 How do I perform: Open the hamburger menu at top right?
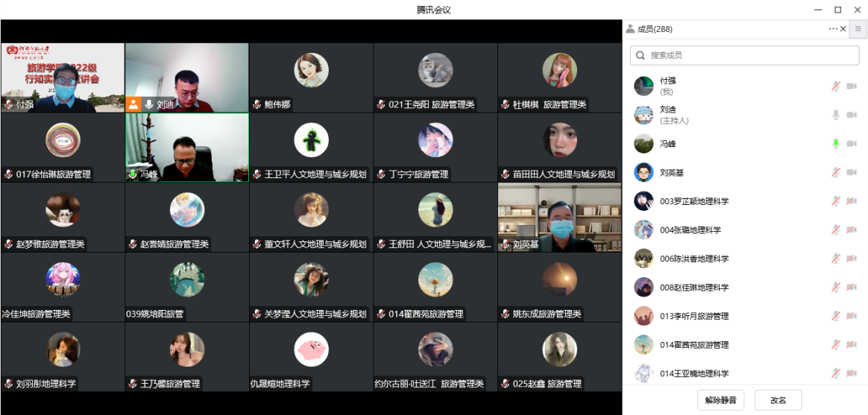(x=858, y=29)
